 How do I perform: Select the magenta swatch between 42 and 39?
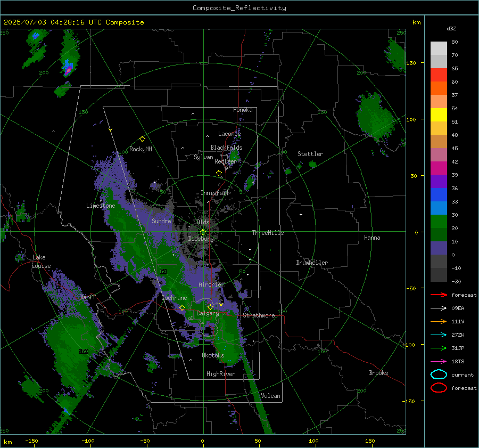[x=439, y=168]
